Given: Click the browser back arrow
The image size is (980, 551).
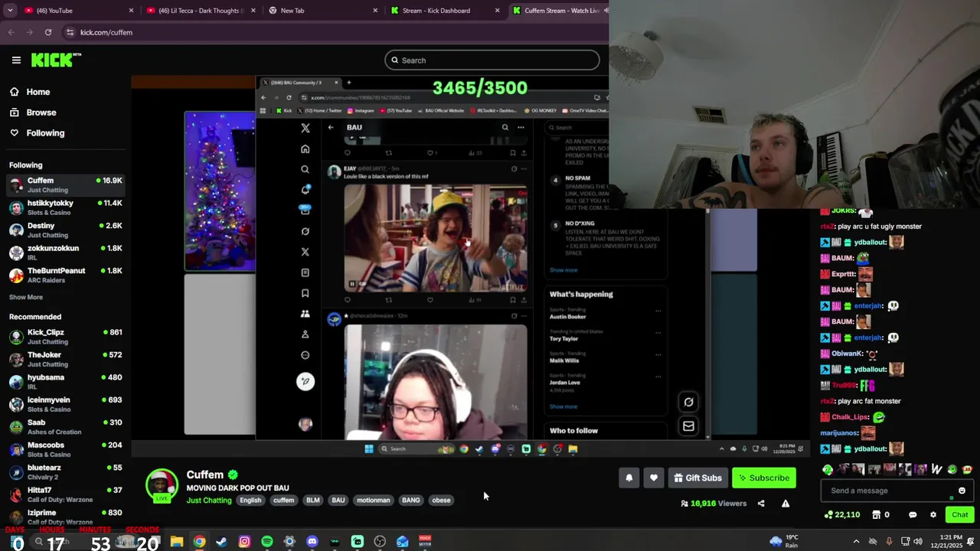Looking at the screenshot, I should pyautogui.click(x=11, y=32).
